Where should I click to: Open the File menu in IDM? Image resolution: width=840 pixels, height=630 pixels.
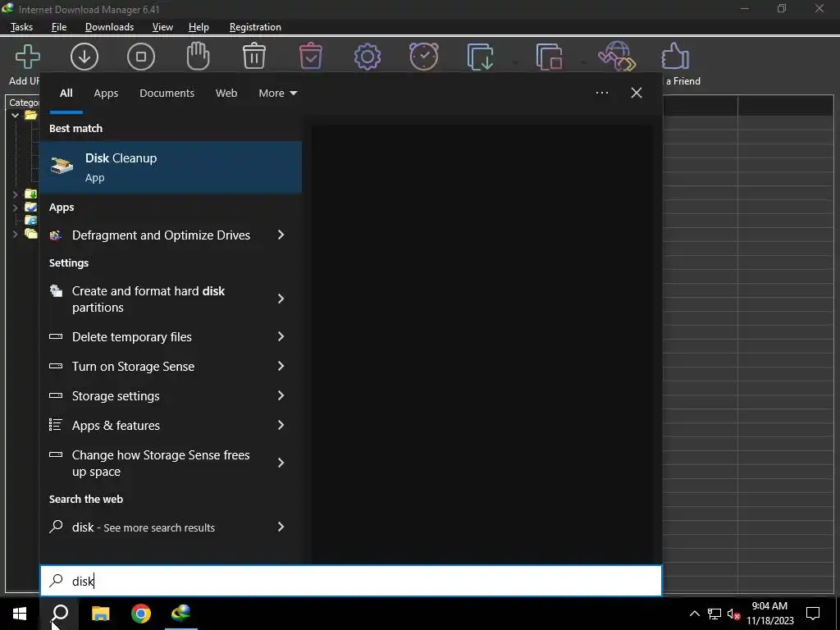tap(59, 27)
